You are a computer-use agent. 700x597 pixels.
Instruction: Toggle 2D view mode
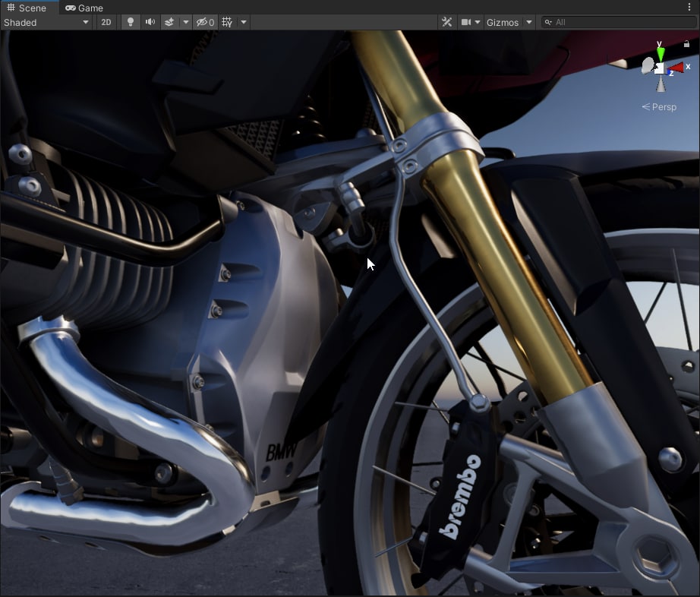click(x=106, y=22)
